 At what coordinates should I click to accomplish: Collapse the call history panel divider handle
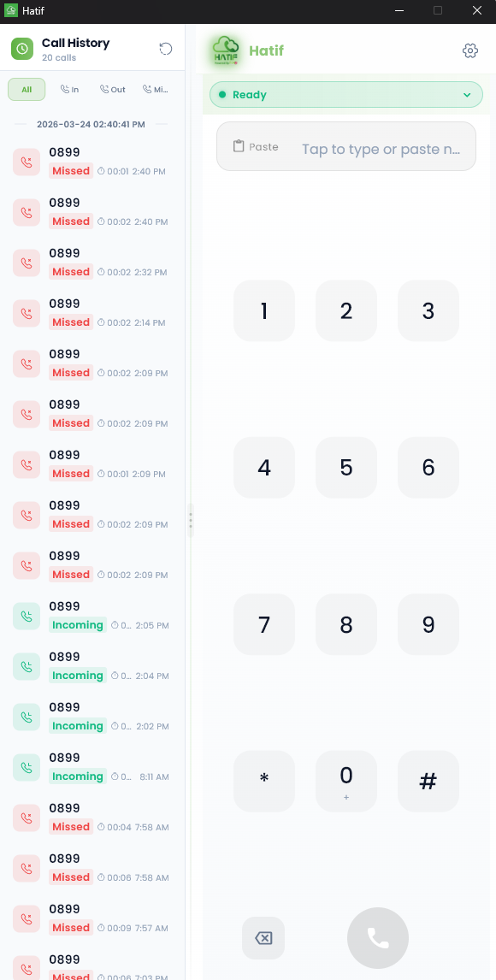point(191,521)
